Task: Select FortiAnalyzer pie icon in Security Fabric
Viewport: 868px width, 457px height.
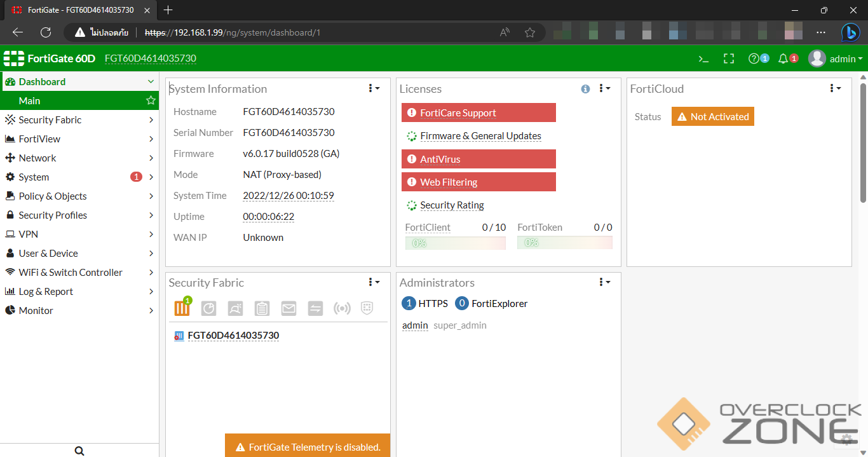Action: coord(209,308)
